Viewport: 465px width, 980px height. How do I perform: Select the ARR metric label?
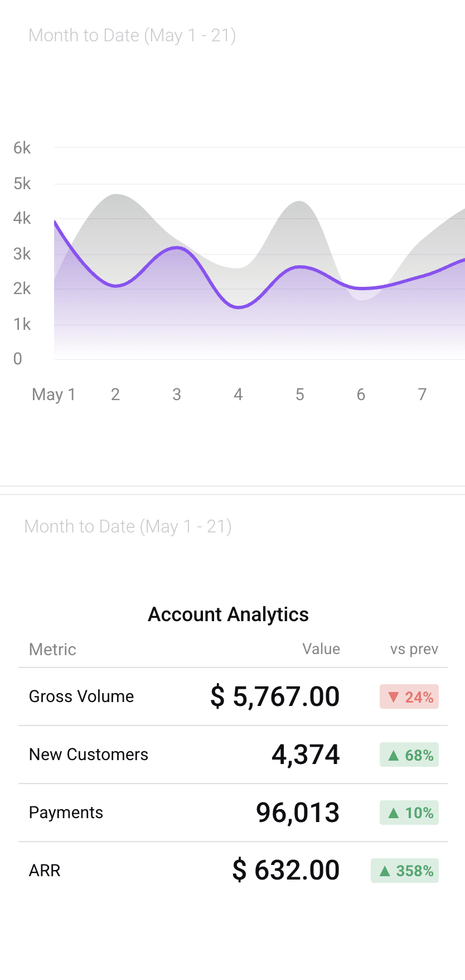click(45, 871)
